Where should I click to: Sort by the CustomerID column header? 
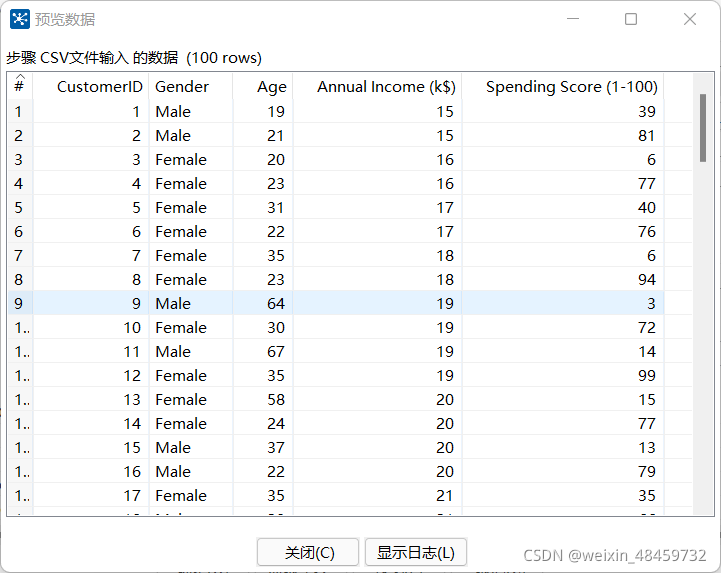pyautogui.click(x=91, y=86)
